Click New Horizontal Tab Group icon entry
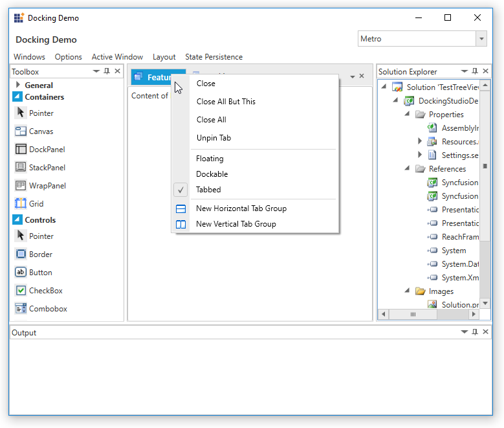 pyautogui.click(x=181, y=208)
